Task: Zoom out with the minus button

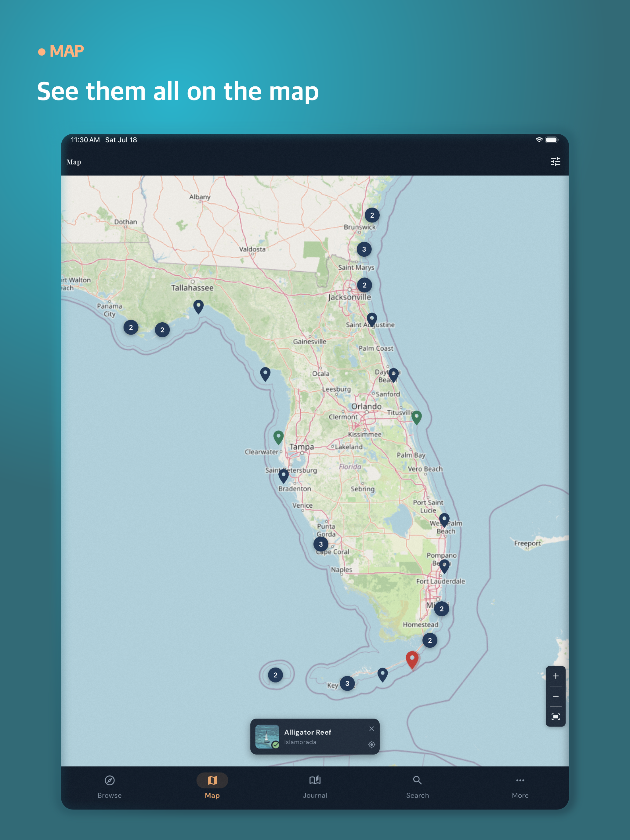Action: tap(555, 696)
